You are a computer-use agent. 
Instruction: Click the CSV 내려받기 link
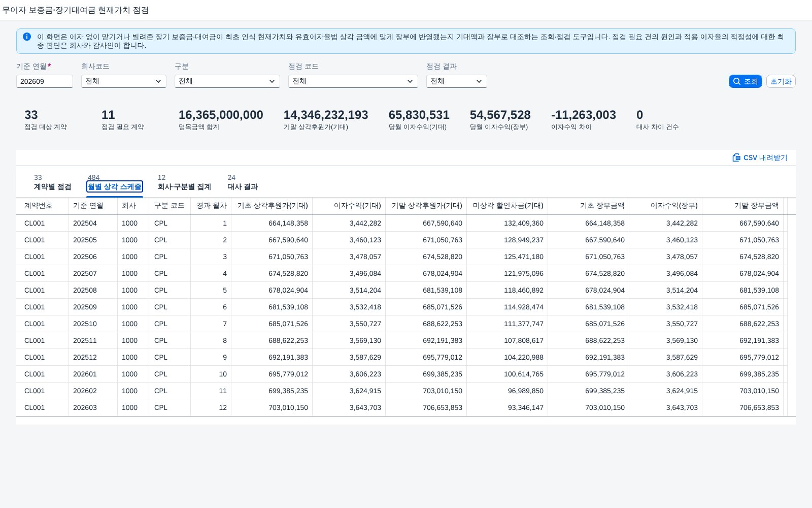pyautogui.click(x=760, y=157)
